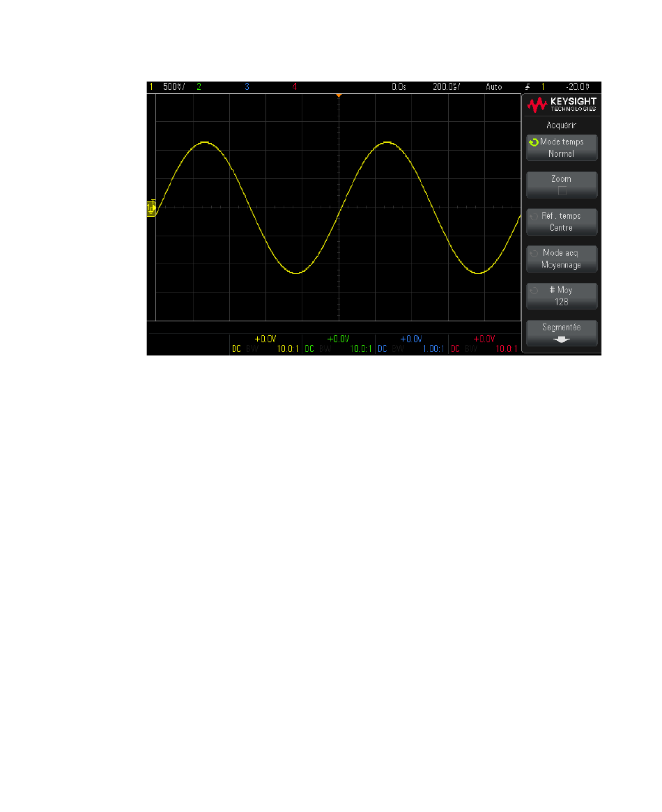Viewport: 662px width, 812px height.
Task: Select blue channel 3 label in top bar
Action: (247, 87)
